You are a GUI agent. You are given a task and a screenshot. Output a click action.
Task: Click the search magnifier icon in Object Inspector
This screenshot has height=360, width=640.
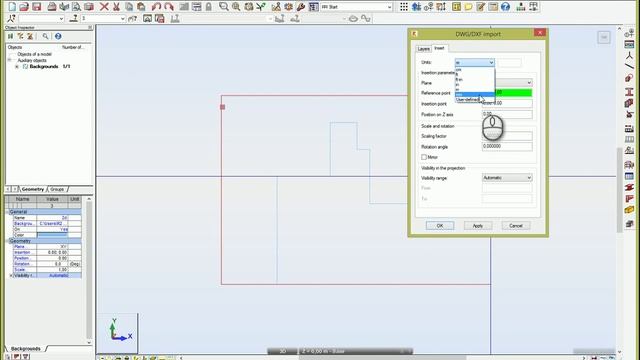(x=45, y=36)
